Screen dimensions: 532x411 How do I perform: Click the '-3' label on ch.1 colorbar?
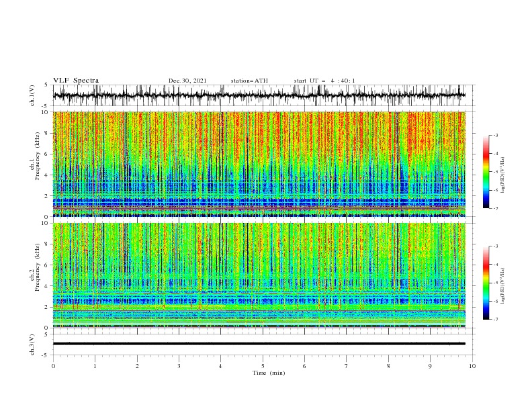coord(496,135)
